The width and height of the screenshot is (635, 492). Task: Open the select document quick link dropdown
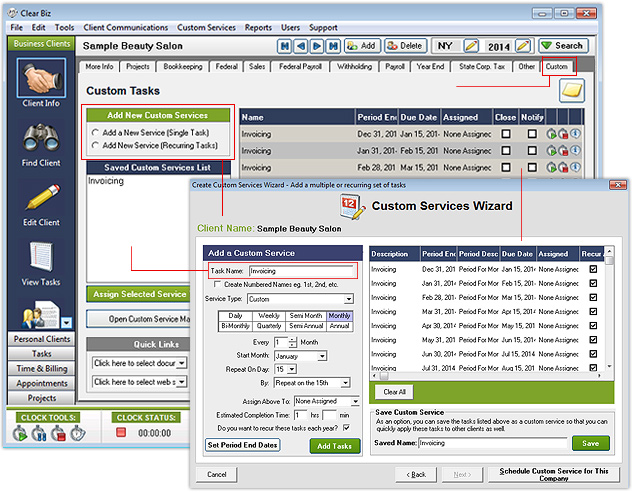[182, 363]
